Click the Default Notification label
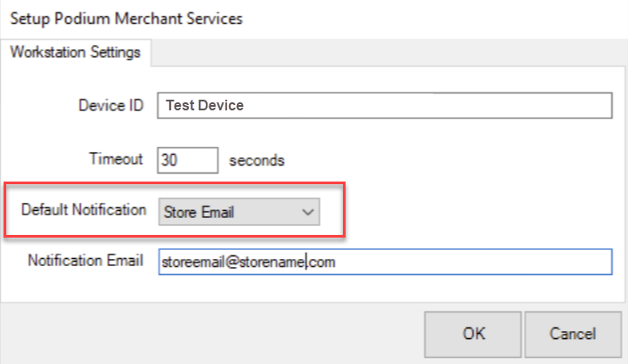 [84, 211]
